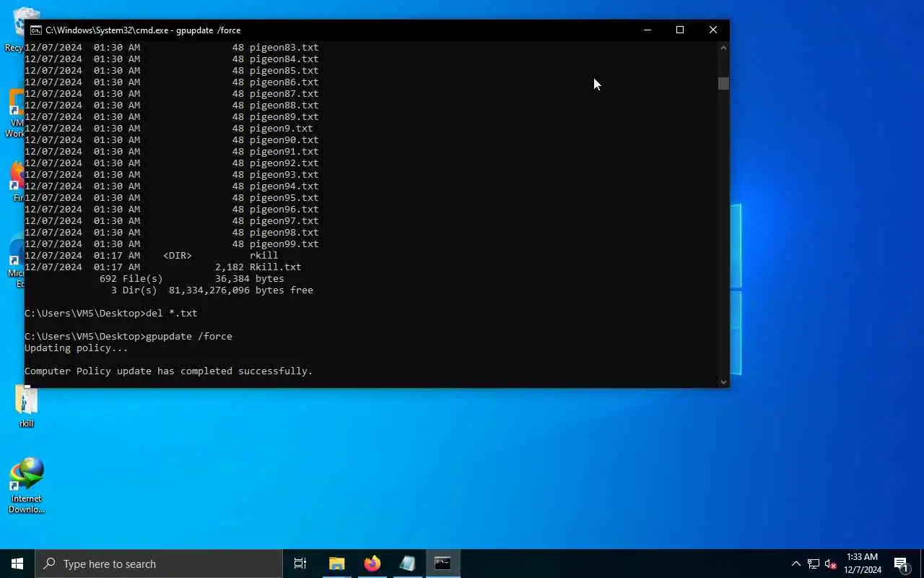
Task: Click the "del *.txt" command line
Action: [111, 313]
